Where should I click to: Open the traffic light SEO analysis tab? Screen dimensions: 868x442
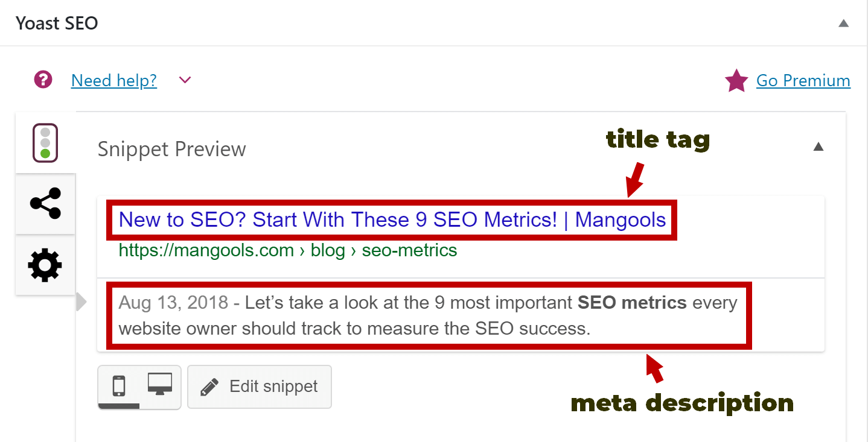[x=45, y=143]
